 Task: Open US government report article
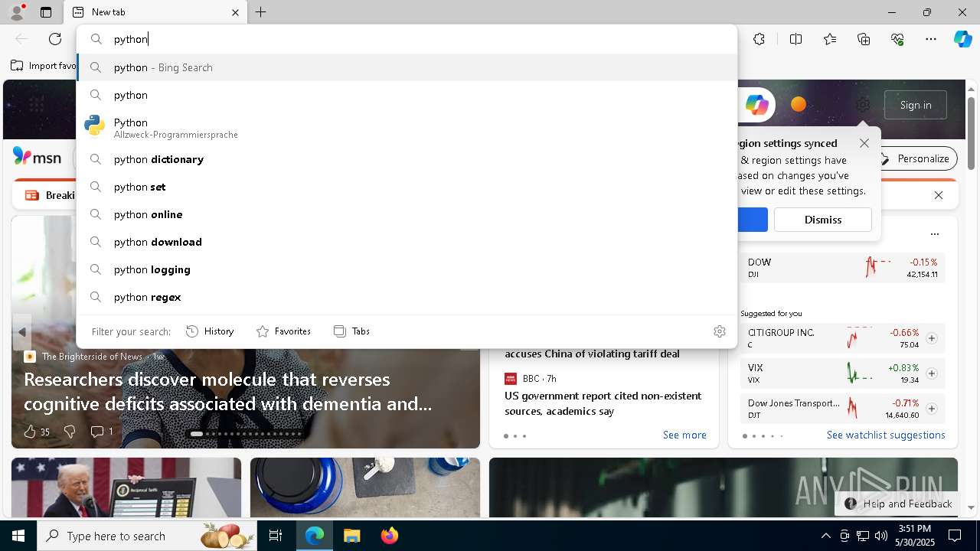click(603, 403)
